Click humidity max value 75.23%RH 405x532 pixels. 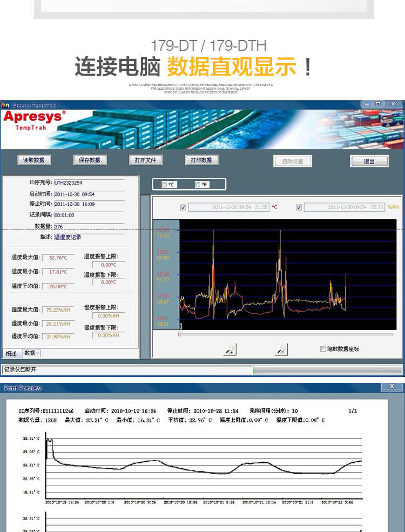tap(58, 310)
